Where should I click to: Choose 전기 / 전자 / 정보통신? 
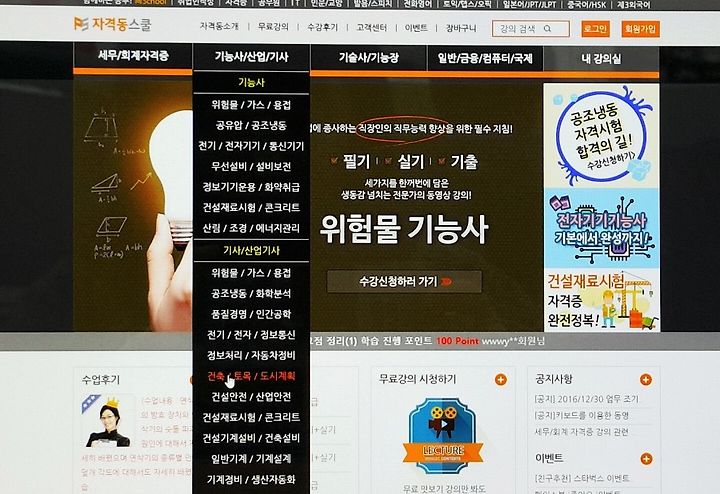point(251,335)
